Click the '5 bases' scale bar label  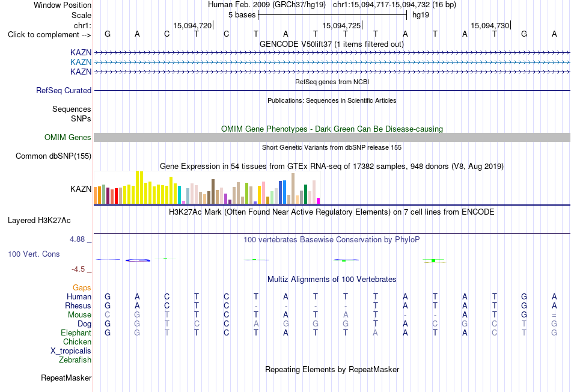click(x=242, y=15)
